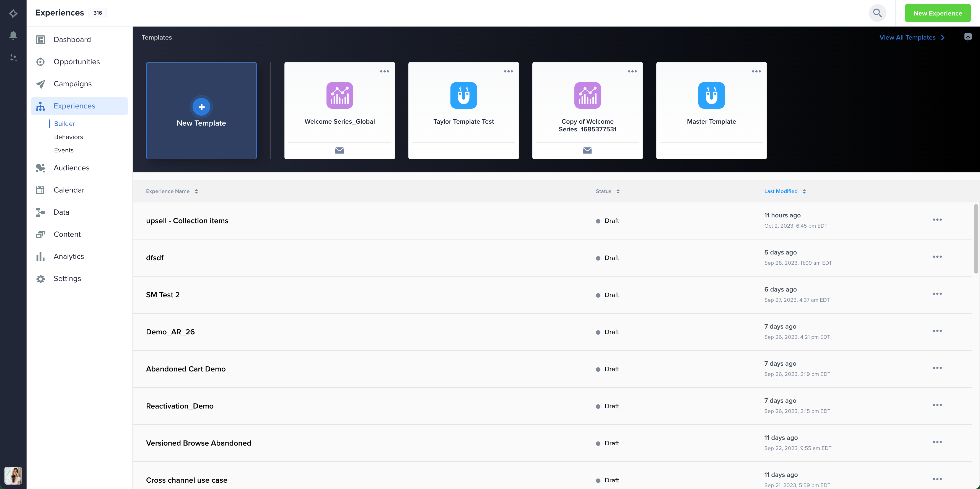The width and height of the screenshot is (980, 489).
Task: Click the 316 experiences count badge
Action: pyautogui.click(x=98, y=13)
